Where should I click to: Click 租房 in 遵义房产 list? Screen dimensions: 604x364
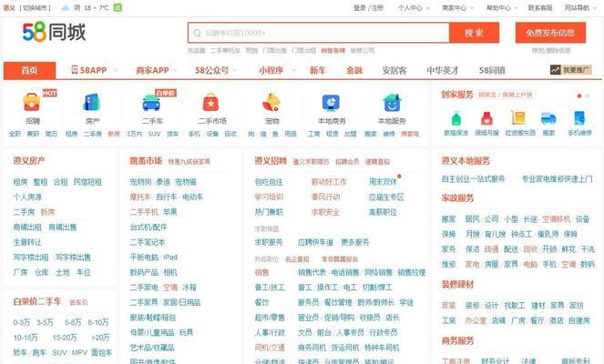point(20,182)
